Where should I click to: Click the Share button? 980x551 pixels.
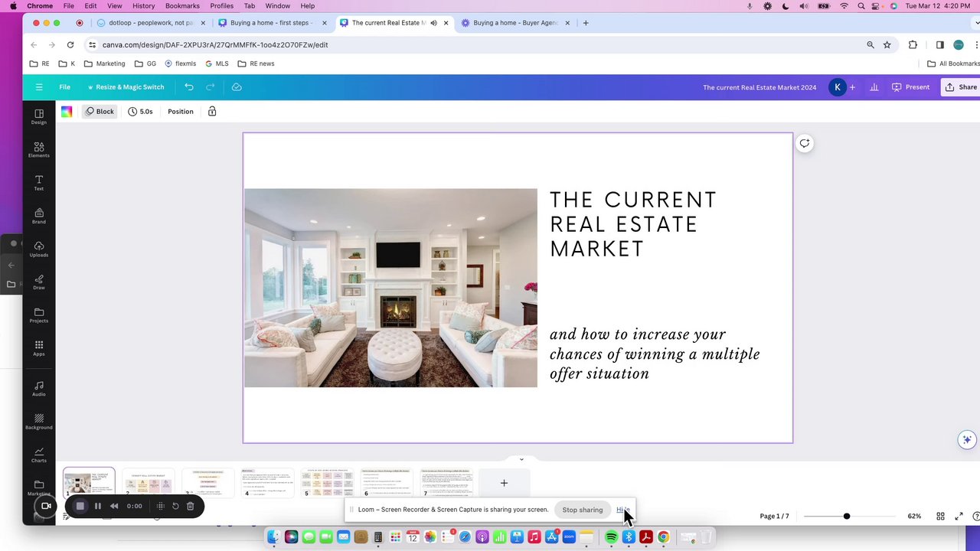961,87
